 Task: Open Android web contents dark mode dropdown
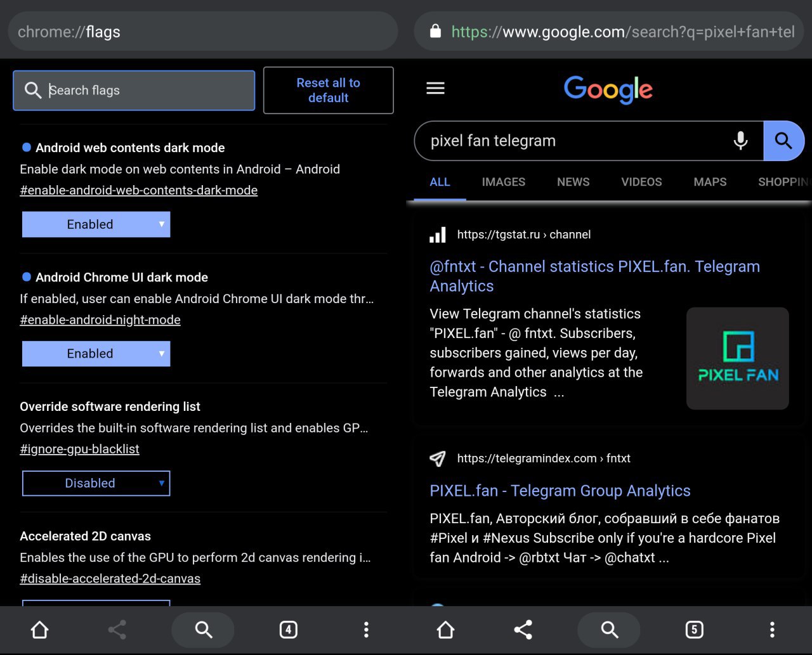pos(96,224)
